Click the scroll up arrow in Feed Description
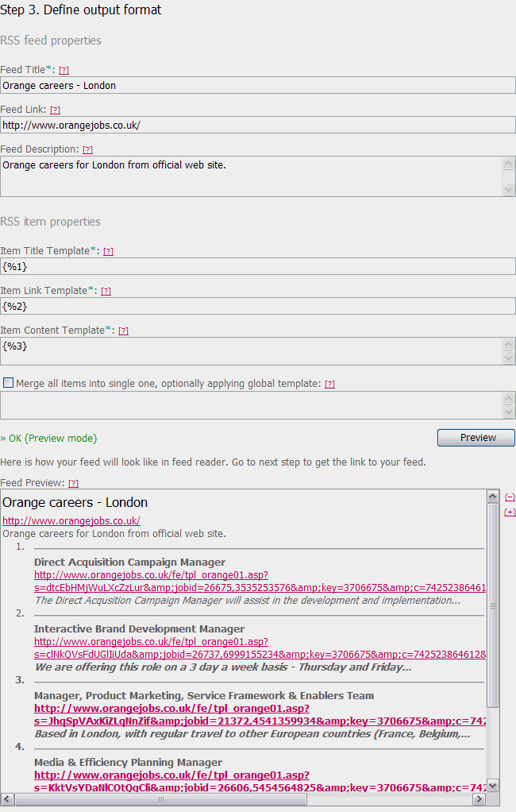The image size is (516, 812). 508,164
